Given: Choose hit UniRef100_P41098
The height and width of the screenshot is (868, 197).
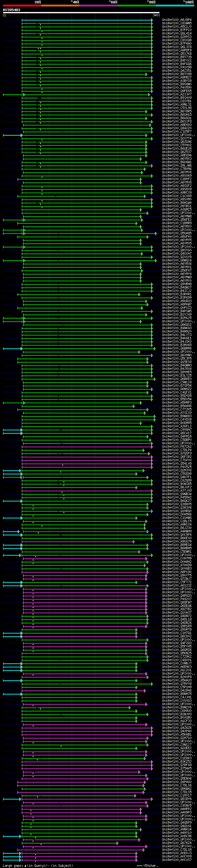Looking at the screenshot, I should coord(177,67).
